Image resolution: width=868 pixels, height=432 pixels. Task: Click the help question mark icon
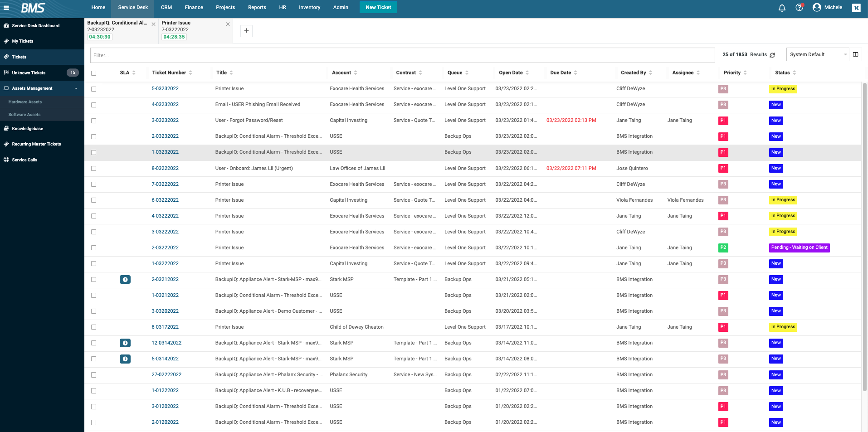tap(799, 7)
